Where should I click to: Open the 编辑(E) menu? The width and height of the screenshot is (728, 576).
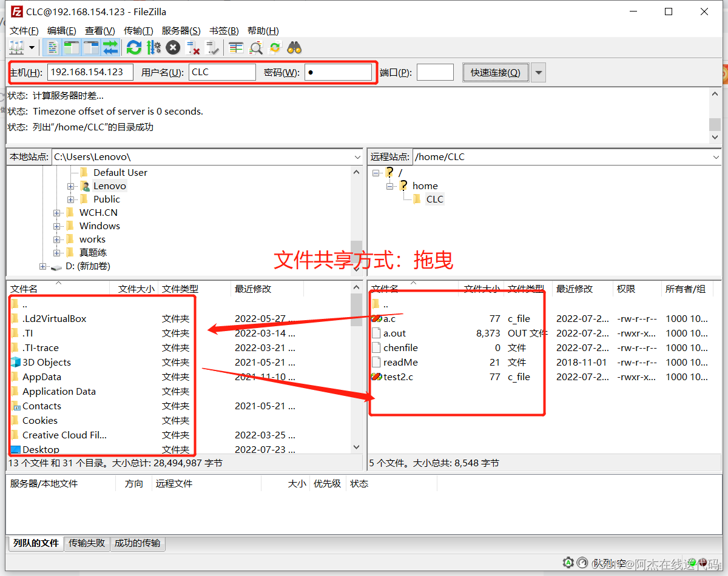tap(62, 30)
